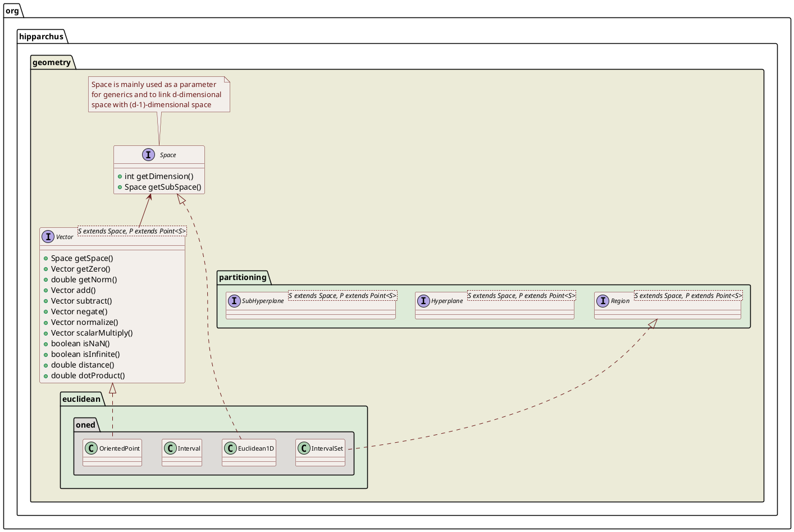Click the 'double dotProduct()' method text
The width and height of the screenshot is (794, 532).
(88, 376)
